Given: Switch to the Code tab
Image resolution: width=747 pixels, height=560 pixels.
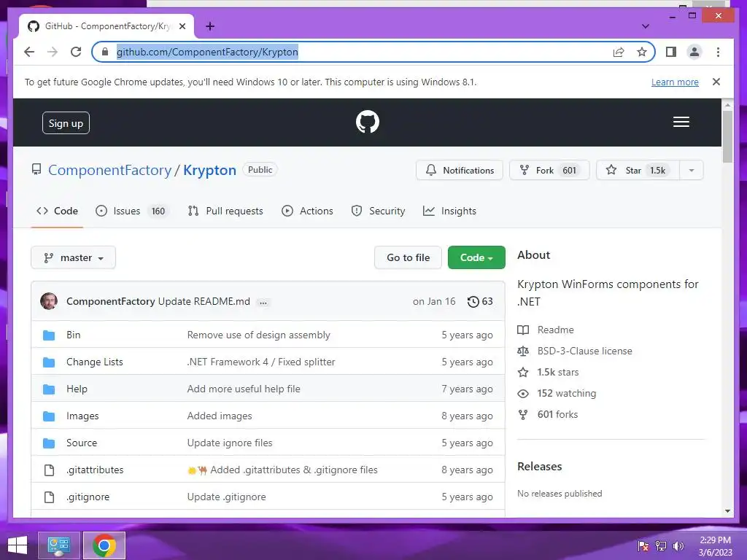Looking at the screenshot, I should pos(57,211).
